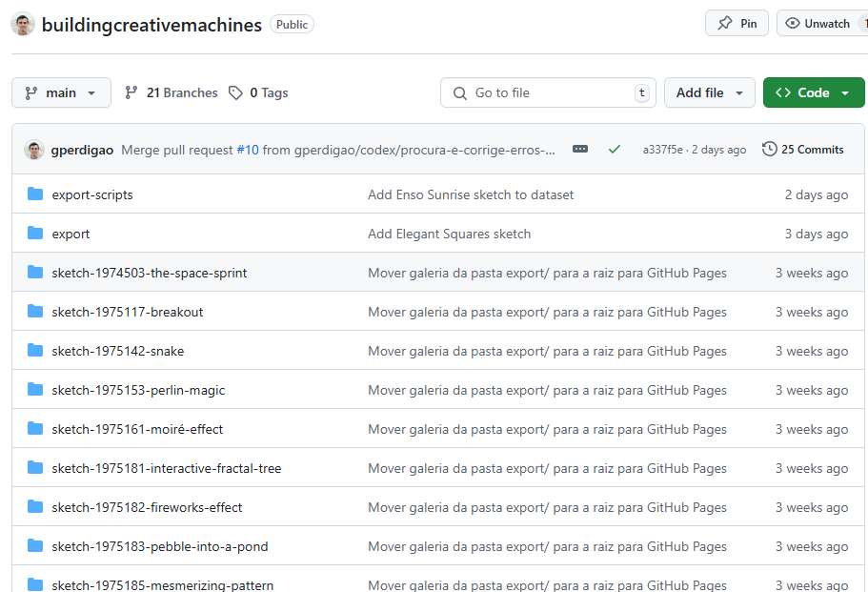Open 'Add Enso Sunrise sketch to dataset' commit

(471, 194)
